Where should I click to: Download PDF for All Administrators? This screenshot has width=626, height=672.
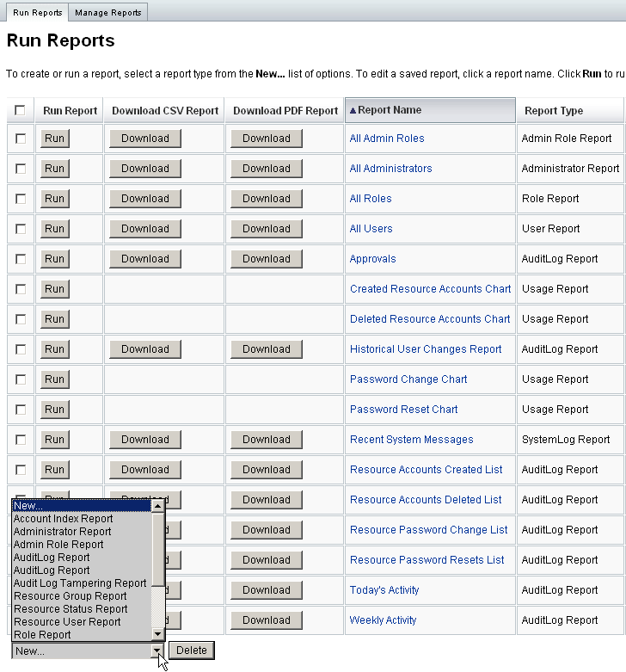point(267,169)
